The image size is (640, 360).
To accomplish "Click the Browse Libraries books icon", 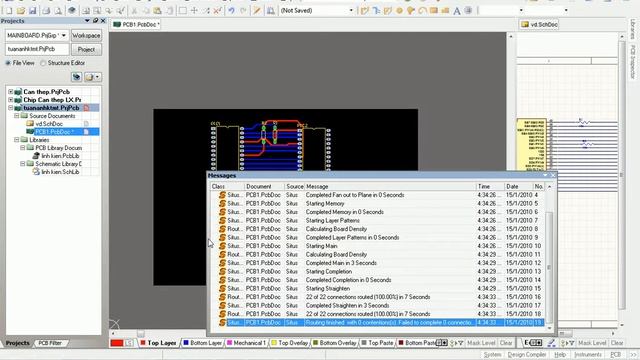I will [270, 10].
